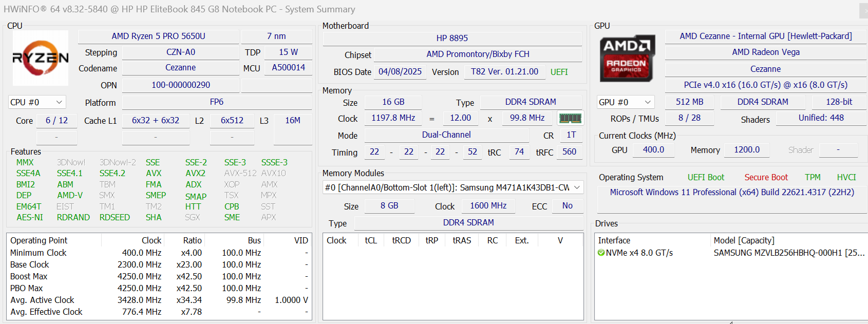Click the Ryzen CPU logo image
This screenshot has width=868, height=324.
pyautogui.click(x=40, y=58)
